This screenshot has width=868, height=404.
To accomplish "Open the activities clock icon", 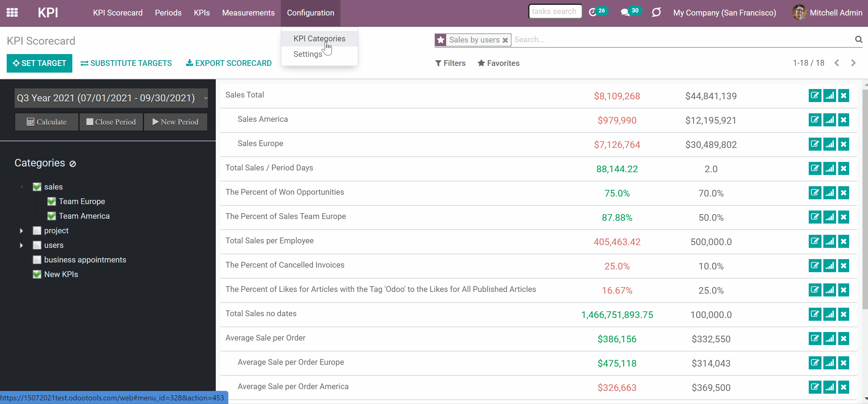I will [593, 12].
